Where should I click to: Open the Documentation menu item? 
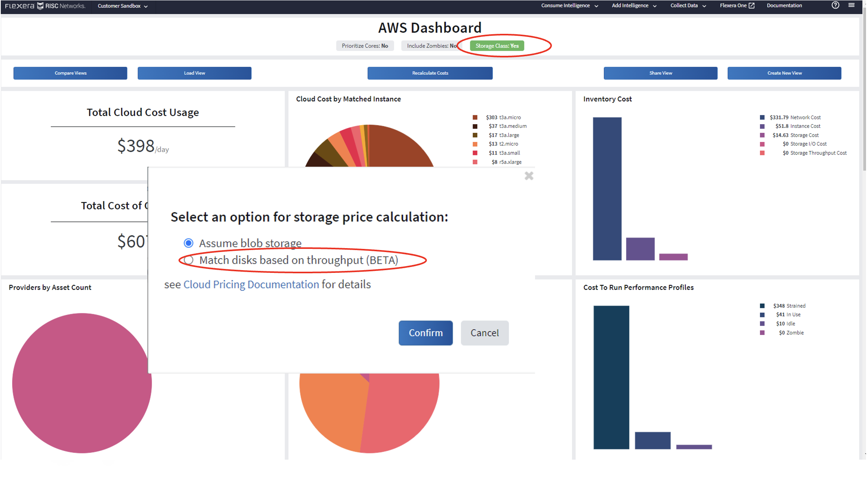pyautogui.click(x=784, y=6)
